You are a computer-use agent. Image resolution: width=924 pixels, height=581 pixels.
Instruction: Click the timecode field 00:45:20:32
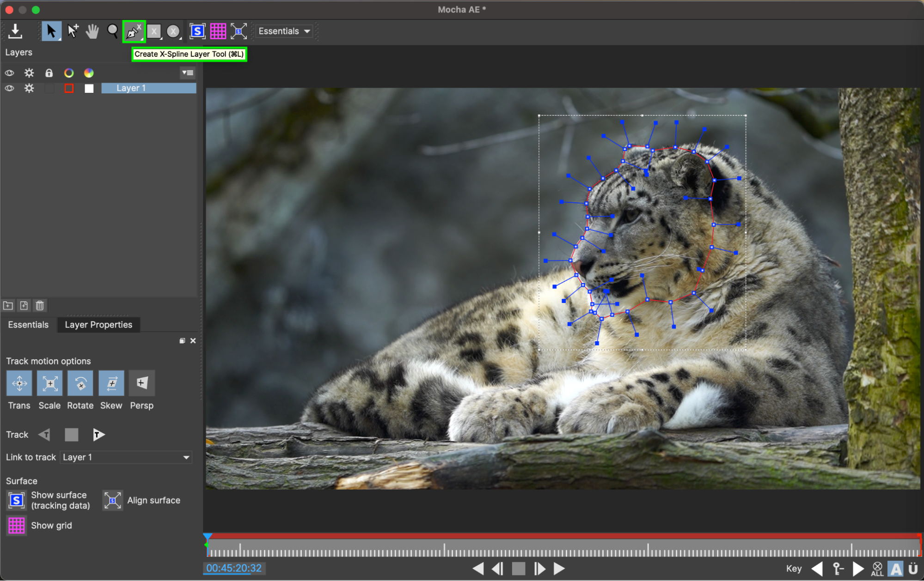pyautogui.click(x=233, y=568)
